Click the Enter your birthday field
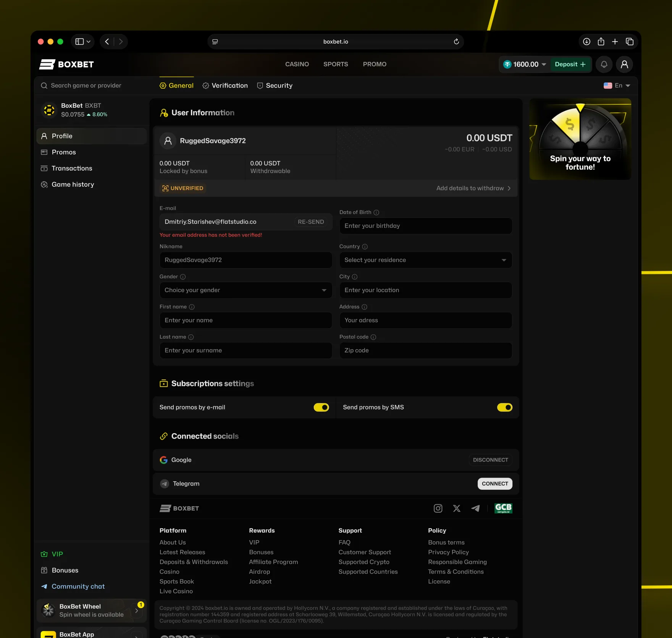 tap(425, 226)
